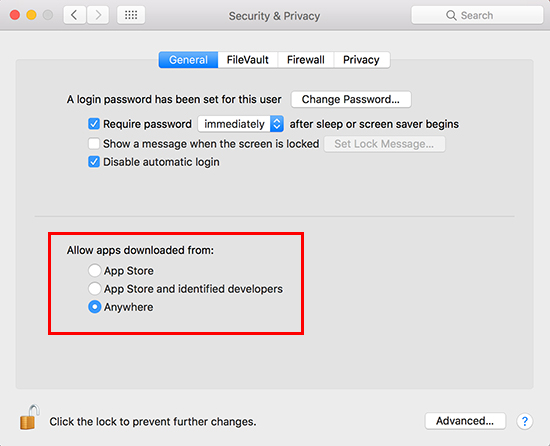Click the Security & Privacy window title
The width and height of the screenshot is (550, 446).
(274, 16)
